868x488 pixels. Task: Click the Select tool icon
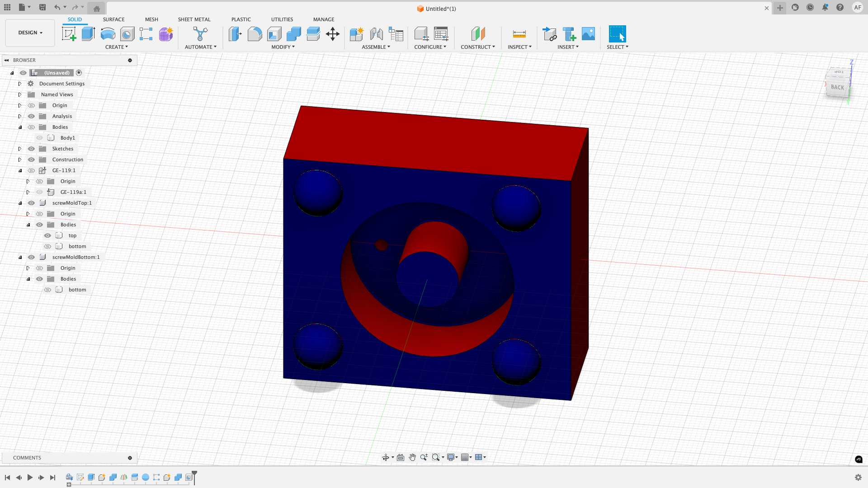point(617,34)
